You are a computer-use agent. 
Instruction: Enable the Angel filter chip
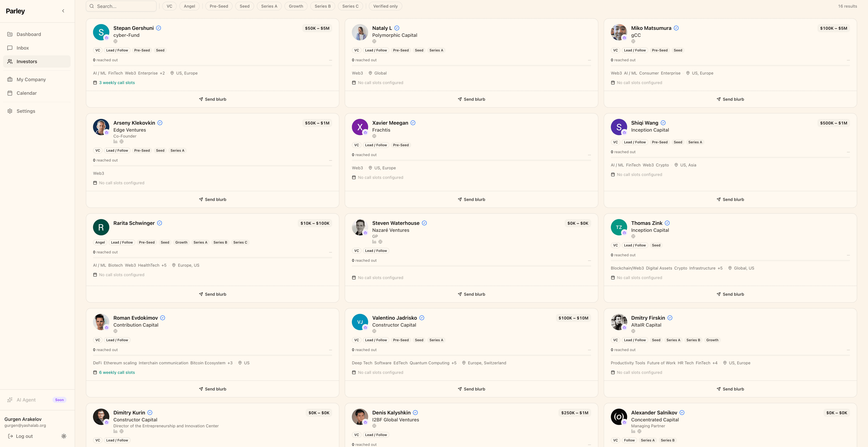tap(189, 6)
